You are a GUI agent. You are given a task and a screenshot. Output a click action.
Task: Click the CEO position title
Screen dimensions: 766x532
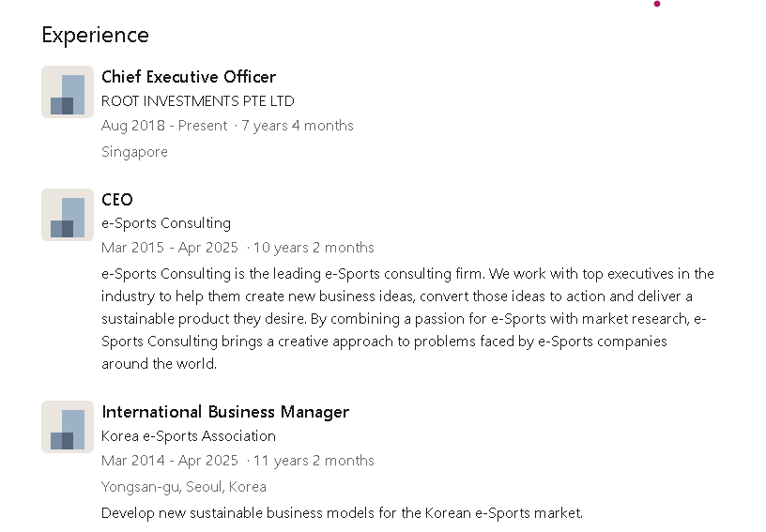pyautogui.click(x=117, y=200)
